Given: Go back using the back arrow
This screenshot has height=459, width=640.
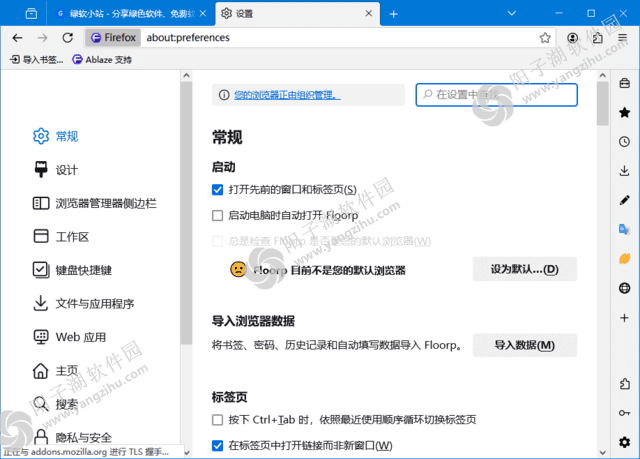Looking at the screenshot, I should pyautogui.click(x=17, y=38).
